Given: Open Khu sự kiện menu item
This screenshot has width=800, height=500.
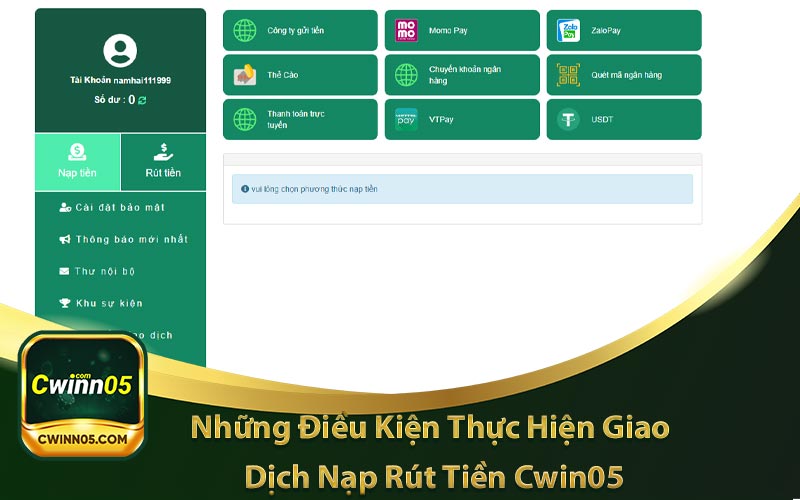Looking at the screenshot, I should pos(101,303).
